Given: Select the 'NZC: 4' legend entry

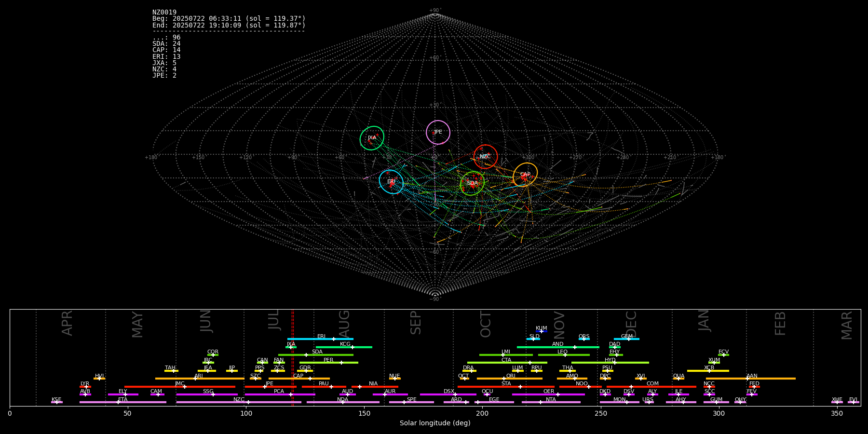Looking at the screenshot, I should [164, 69].
